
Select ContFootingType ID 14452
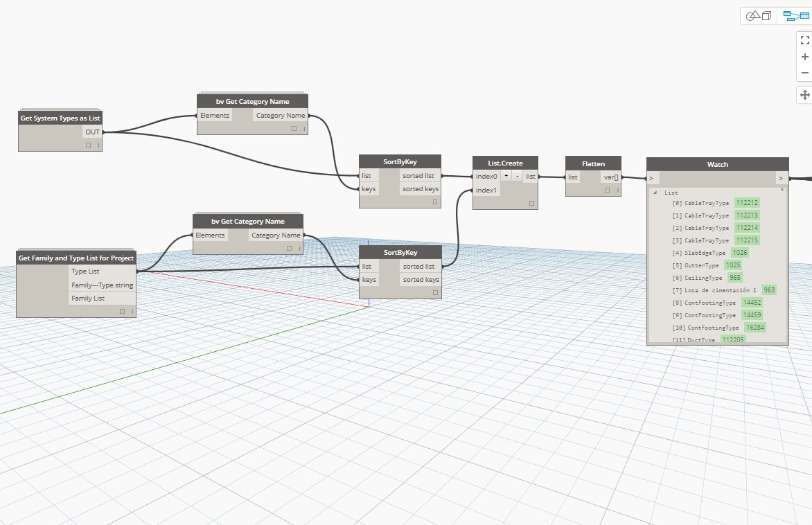pos(752,303)
